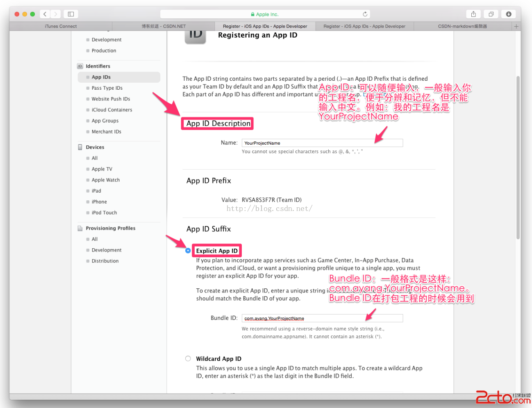
Task: Switch to the 博客频道 - CSDN.NET tab
Action: tap(164, 26)
